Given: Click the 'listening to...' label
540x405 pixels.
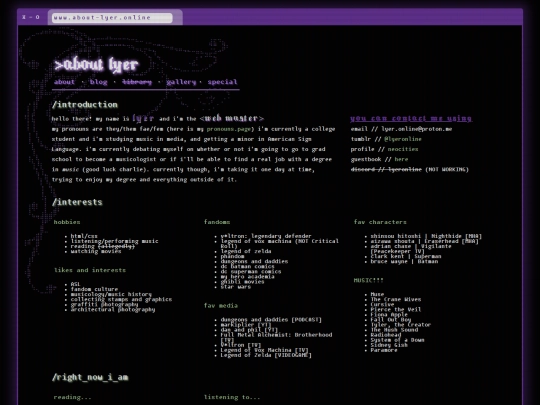Looking at the screenshot, I should pos(232,397).
